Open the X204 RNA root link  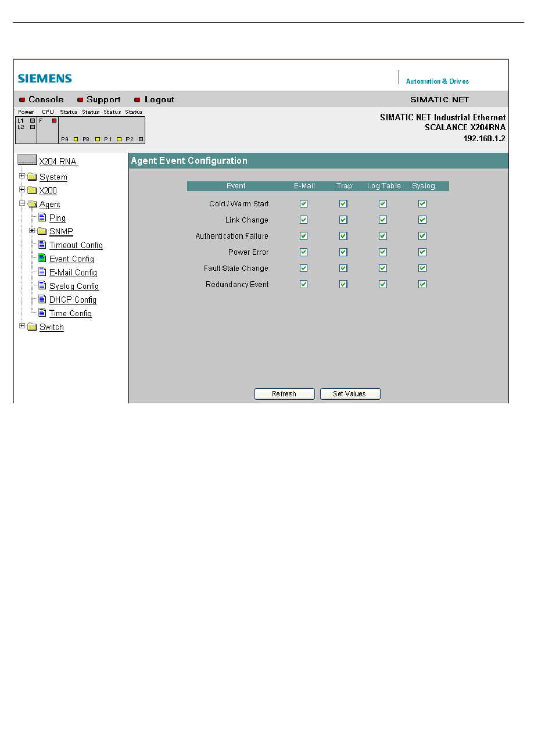58,161
